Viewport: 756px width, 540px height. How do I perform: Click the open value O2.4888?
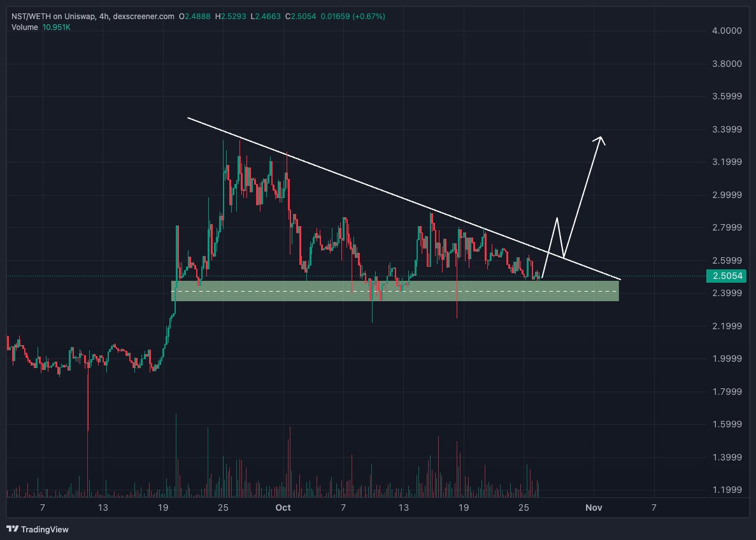[195, 17]
